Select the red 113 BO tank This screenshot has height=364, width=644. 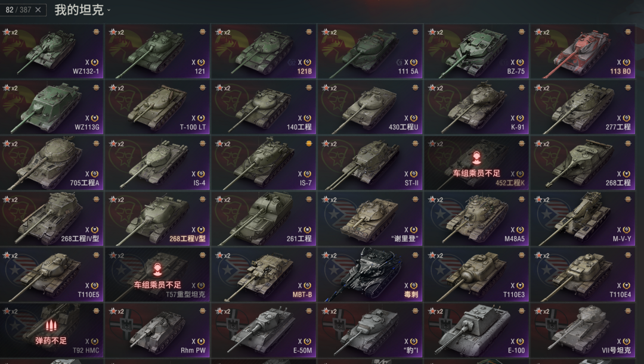tap(583, 51)
